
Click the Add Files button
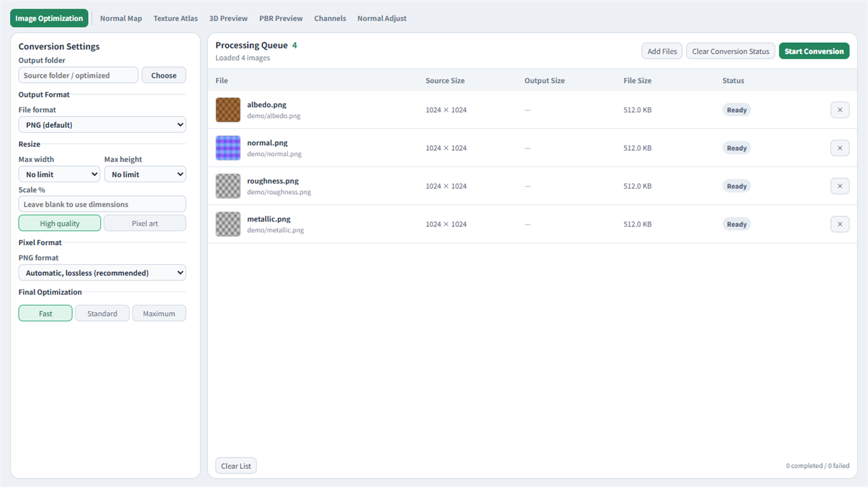pyautogui.click(x=662, y=51)
